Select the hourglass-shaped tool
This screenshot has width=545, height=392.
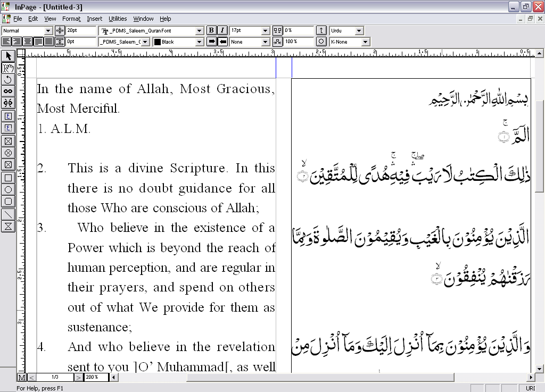[x=9, y=227]
